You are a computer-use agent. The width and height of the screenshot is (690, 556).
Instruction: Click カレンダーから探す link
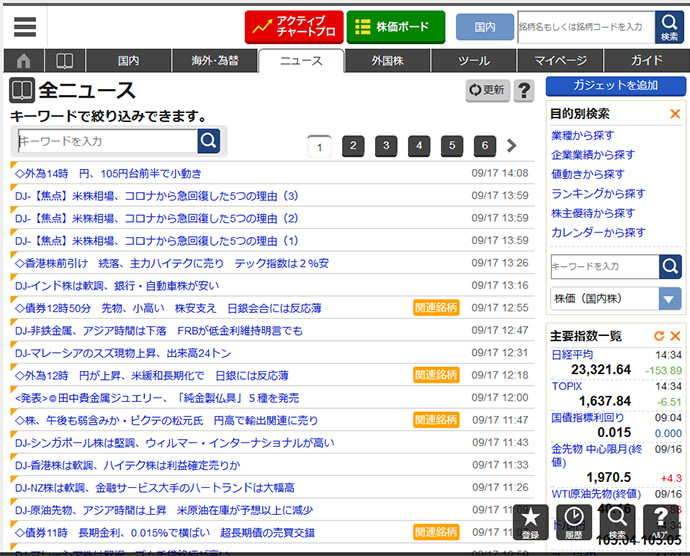click(598, 232)
